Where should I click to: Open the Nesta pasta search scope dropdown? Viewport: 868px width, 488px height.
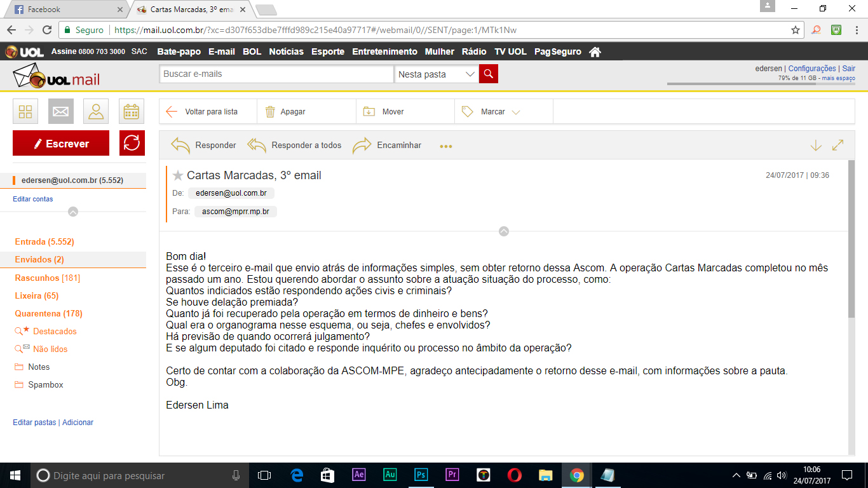(x=470, y=74)
